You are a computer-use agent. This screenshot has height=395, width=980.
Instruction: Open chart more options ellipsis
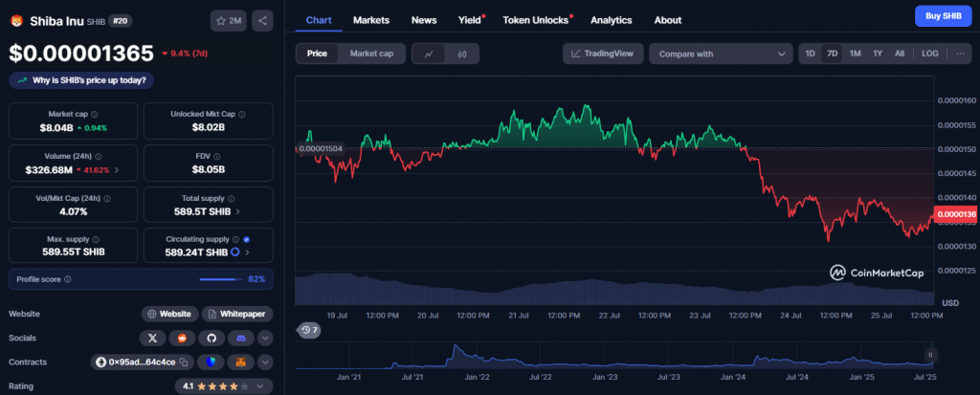[960, 54]
